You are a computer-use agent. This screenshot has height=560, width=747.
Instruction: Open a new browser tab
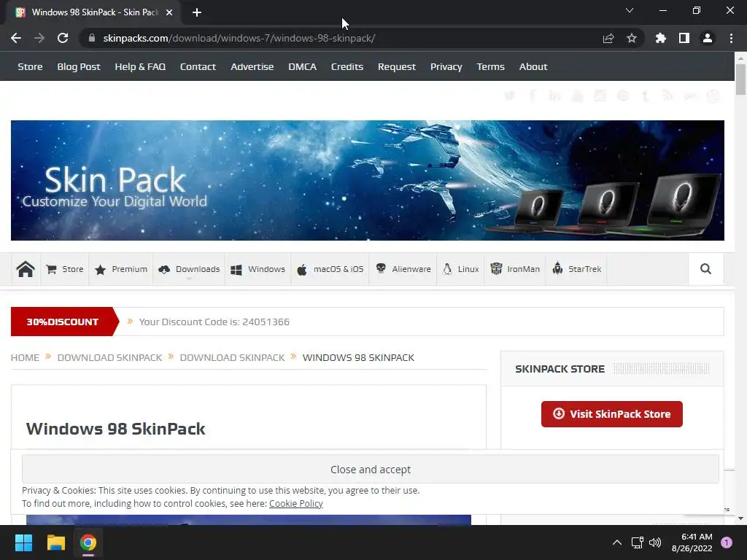197,12
